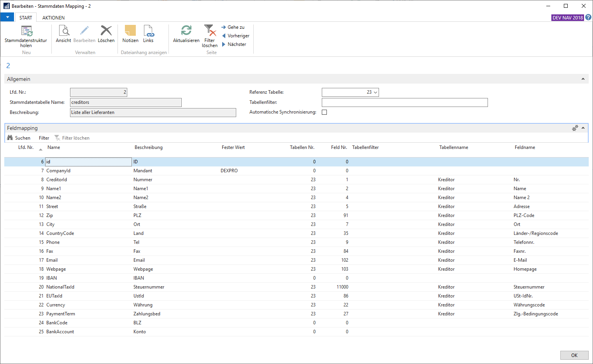This screenshot has height=364, width=593.
Task: Sort by Lfd. Nr. column header
Action: tap(26, 147)
